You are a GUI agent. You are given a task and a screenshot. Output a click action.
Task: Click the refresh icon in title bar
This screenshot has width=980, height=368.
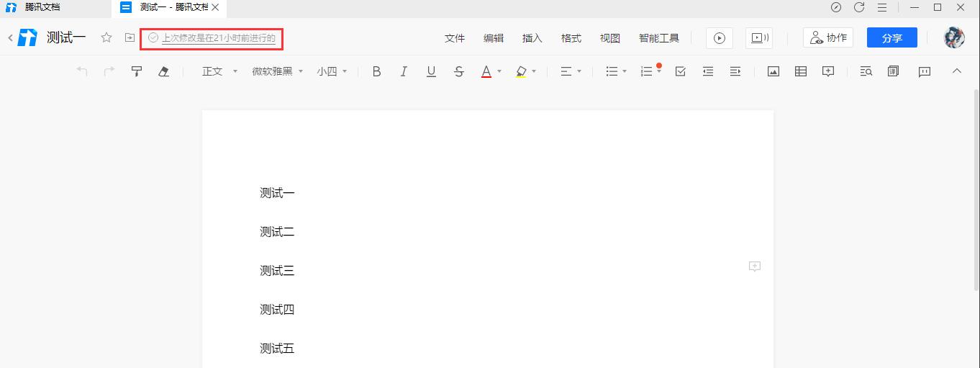(x=859, y=7)
